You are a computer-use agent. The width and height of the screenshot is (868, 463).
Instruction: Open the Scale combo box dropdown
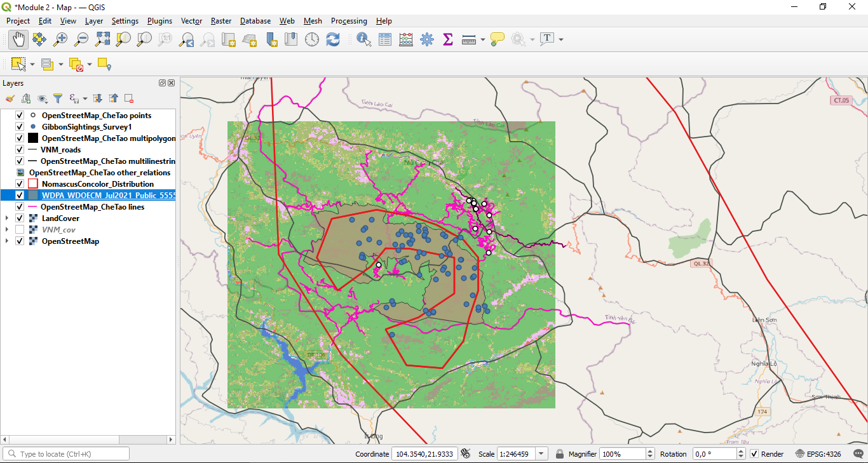click(541, 454)
